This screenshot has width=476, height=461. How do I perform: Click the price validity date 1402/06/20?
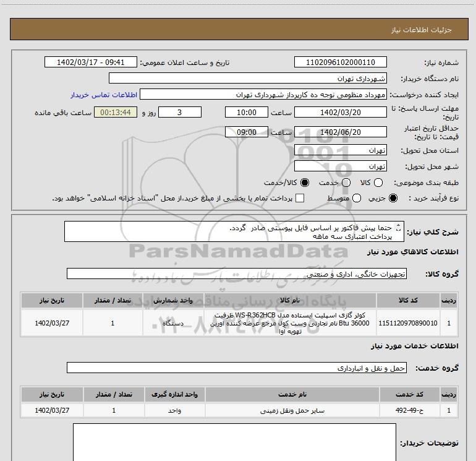(340, 132)
